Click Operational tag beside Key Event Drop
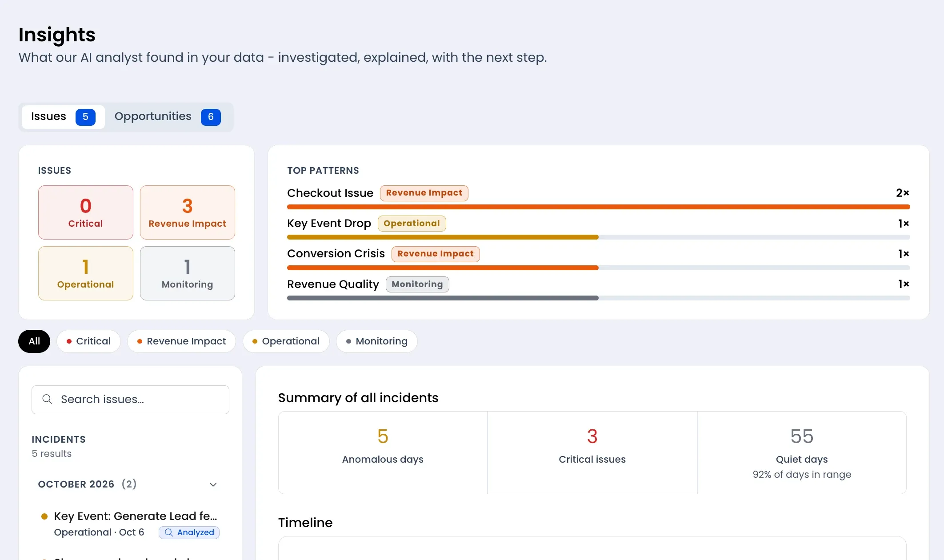This screenshot has height=560, width=944. [x=412, y=224]
